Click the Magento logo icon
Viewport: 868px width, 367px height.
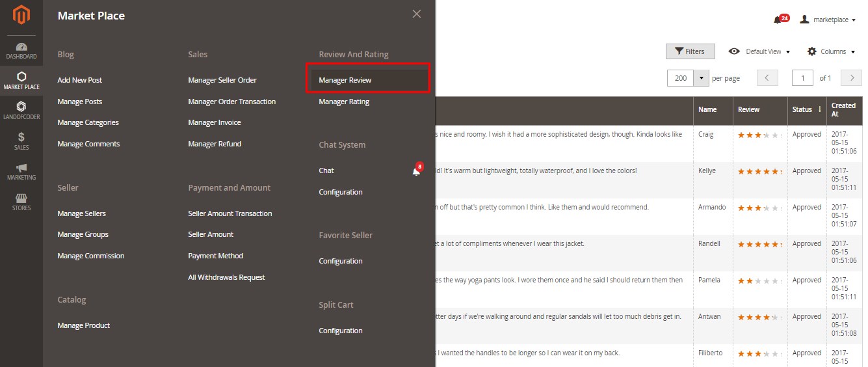click(x=21, y=15)
